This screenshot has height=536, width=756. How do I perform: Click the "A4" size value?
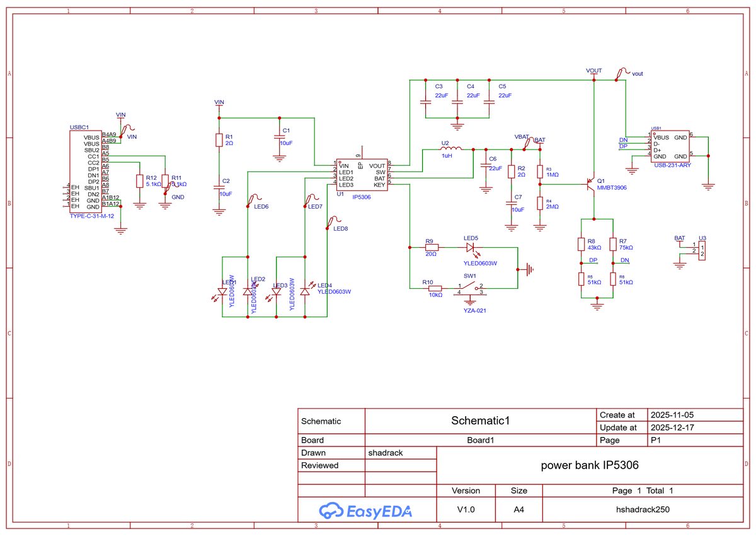pos(519,510)
